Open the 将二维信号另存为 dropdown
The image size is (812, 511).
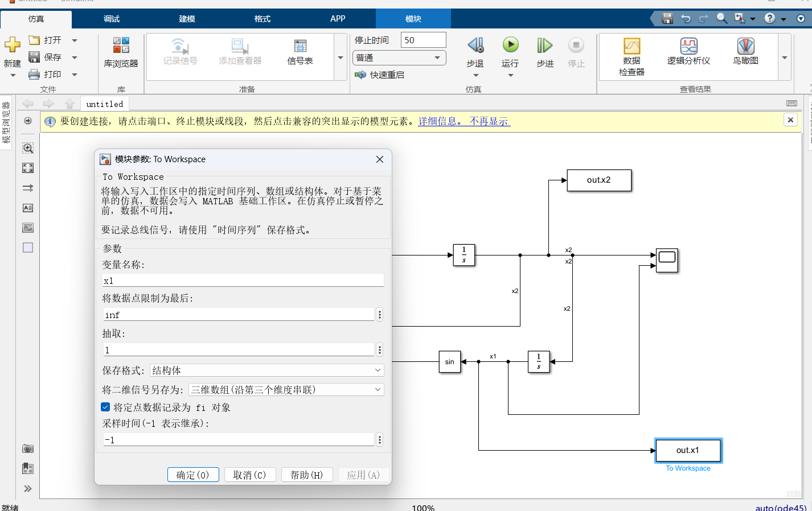(x=286, y=390)
